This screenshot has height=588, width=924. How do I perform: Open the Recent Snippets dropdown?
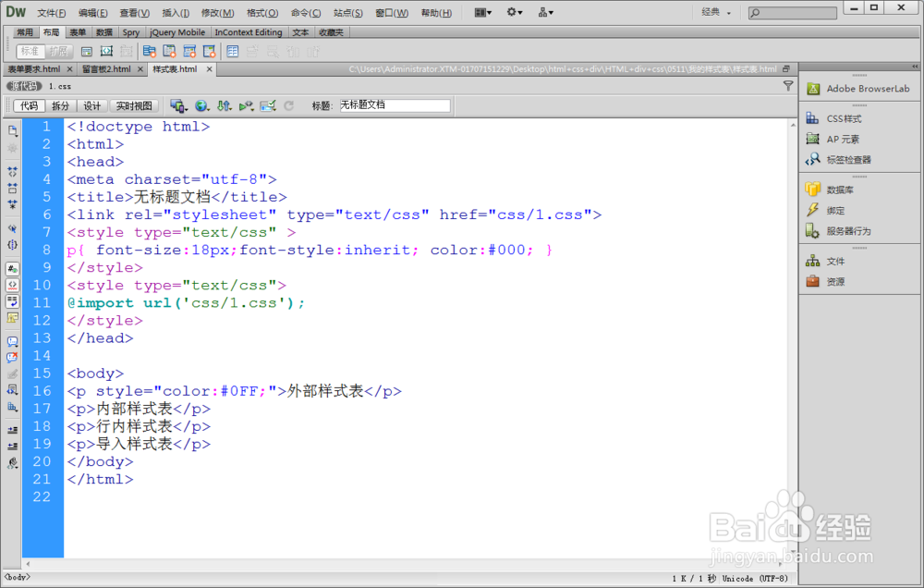[x=12, y=390]
